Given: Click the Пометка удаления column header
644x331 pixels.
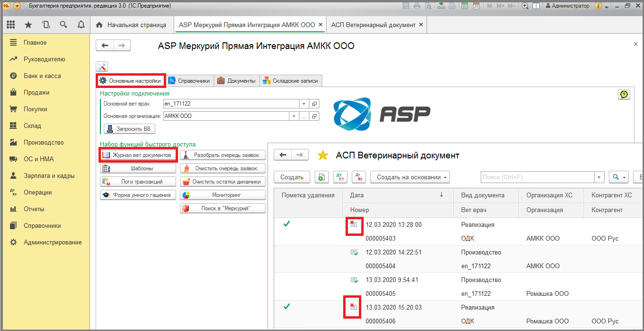Looking at the screenshot, I should pyautogui.click(x=308, y=195).
